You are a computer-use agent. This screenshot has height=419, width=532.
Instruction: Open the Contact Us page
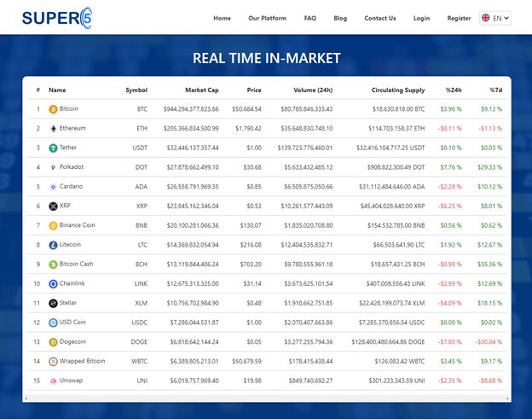(380, 18)
